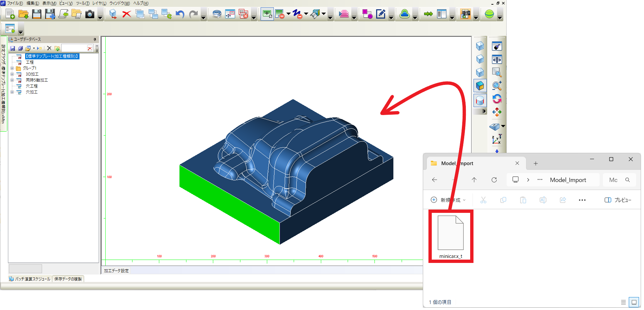Click the green sphere icon in toolbar
This screenshot has width=644, height=310.
click(x=489, y=14)
